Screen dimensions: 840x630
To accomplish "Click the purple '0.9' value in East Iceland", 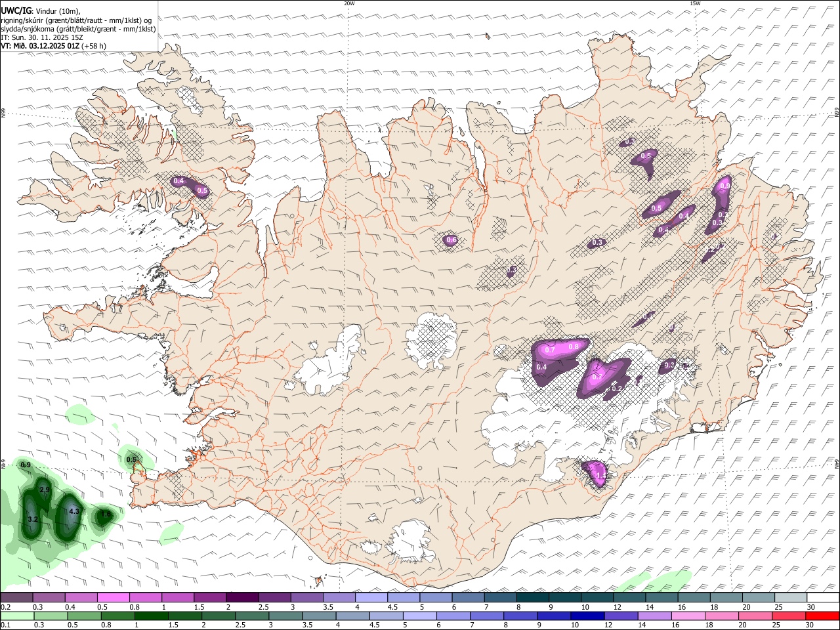I will [x=724, y=186].
